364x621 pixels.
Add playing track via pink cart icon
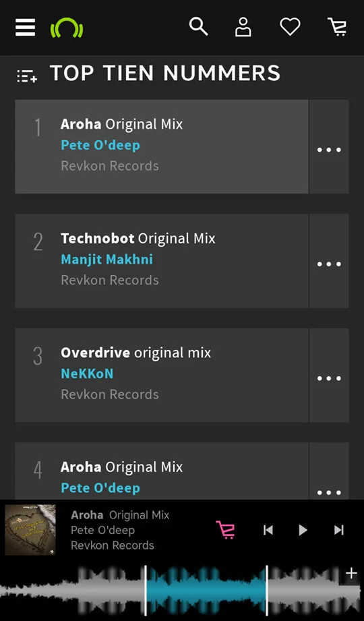tap(225, 530)
